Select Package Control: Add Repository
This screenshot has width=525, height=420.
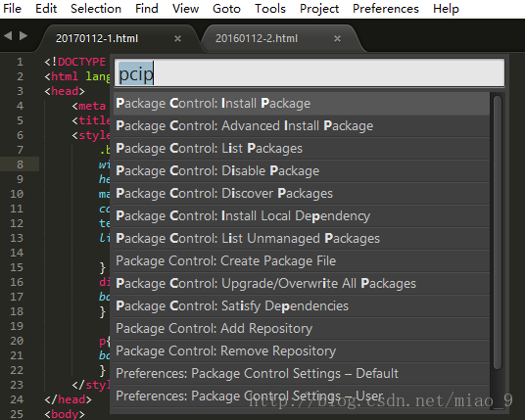302,328
